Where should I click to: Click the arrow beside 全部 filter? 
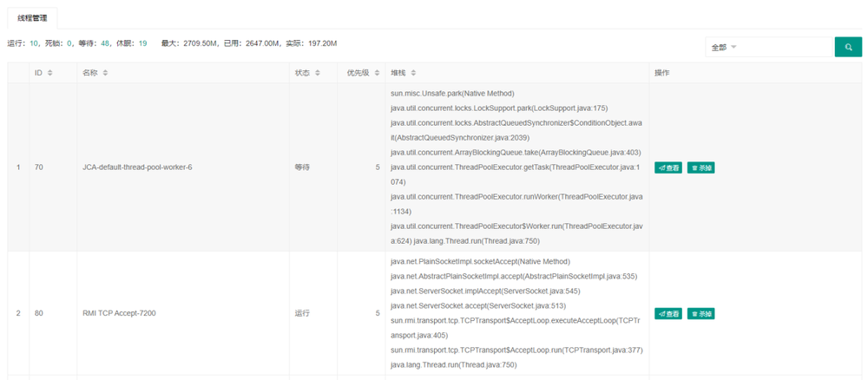point(733,47)
